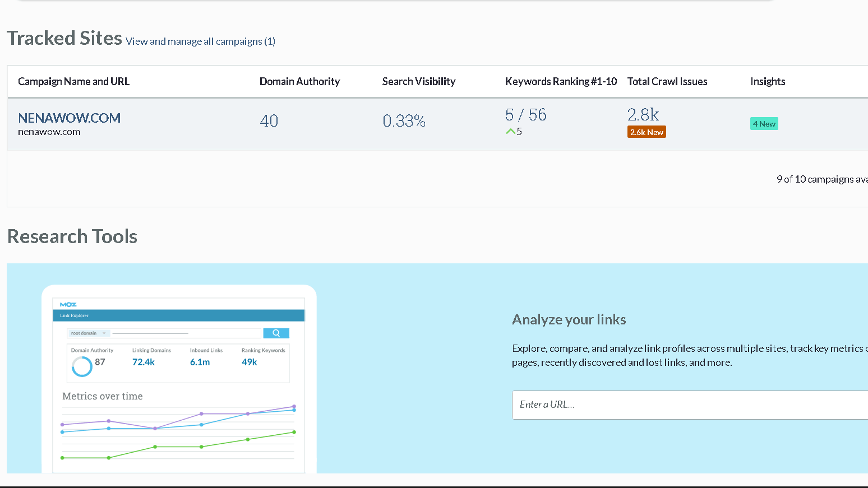
Task: Click the 0.33% search visibility value
Action: pos(404,121)
